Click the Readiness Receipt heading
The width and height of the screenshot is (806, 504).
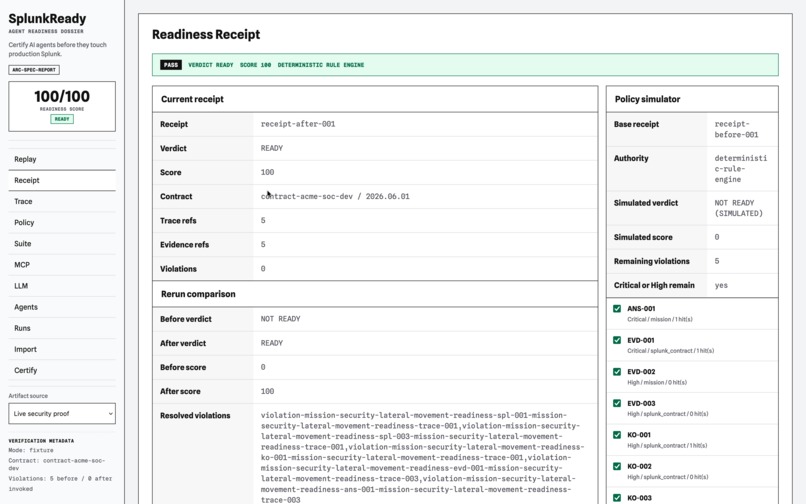pyautogui.click(x=206, y=34)
